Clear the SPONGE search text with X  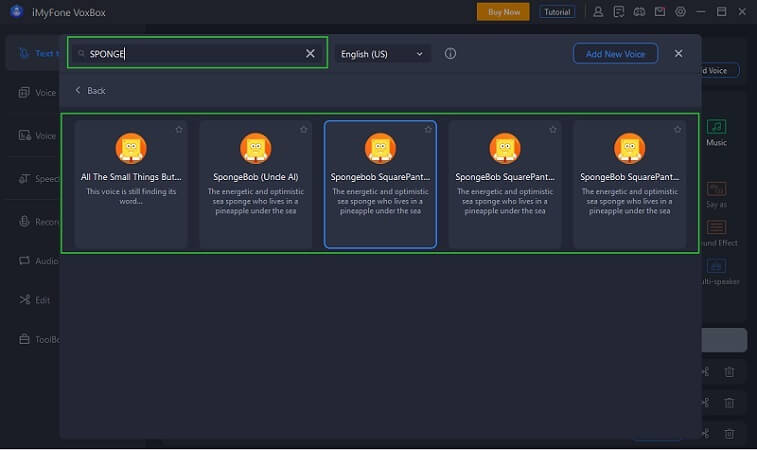point(310,54)
